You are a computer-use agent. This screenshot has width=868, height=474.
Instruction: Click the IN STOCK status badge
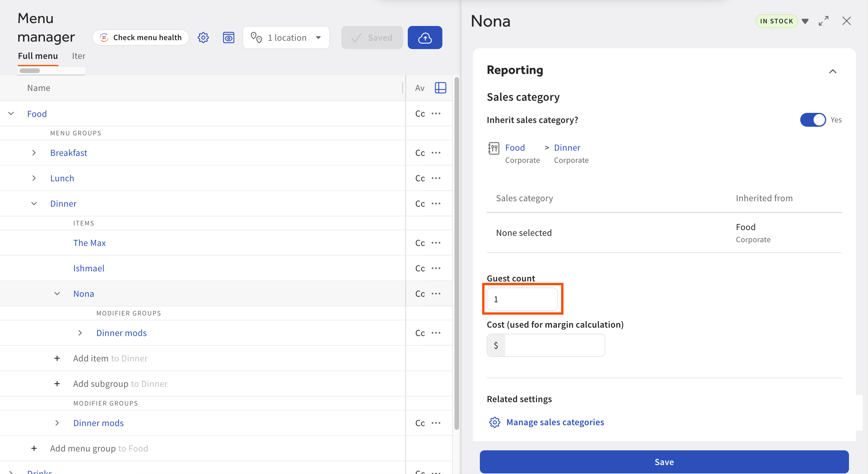[x=776, y=21]
